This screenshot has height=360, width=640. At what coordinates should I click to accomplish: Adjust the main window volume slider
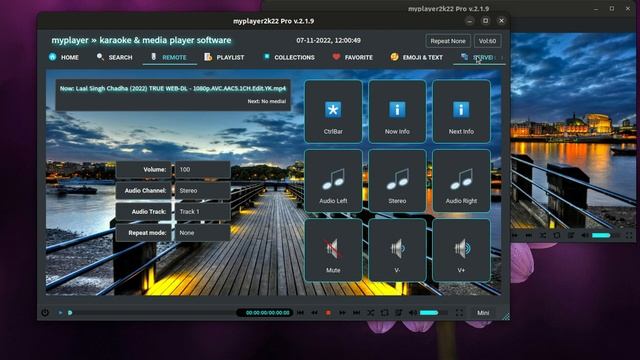(x=433, y=313)
